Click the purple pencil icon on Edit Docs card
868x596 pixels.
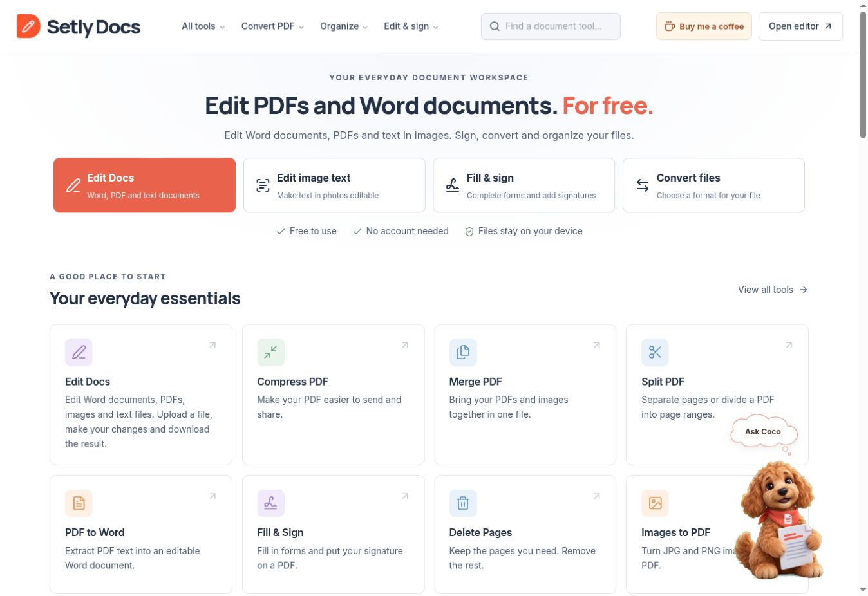click(79, 352)
